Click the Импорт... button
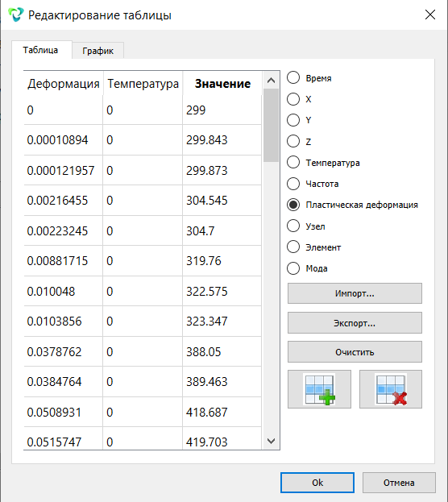448x502 pixels. click(355, 293)
